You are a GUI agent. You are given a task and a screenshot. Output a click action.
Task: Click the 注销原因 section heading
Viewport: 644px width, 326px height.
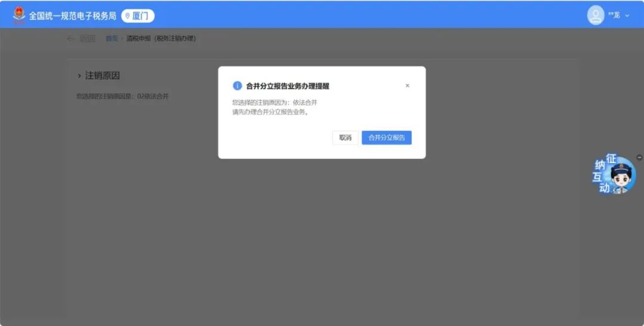point(103,76)
